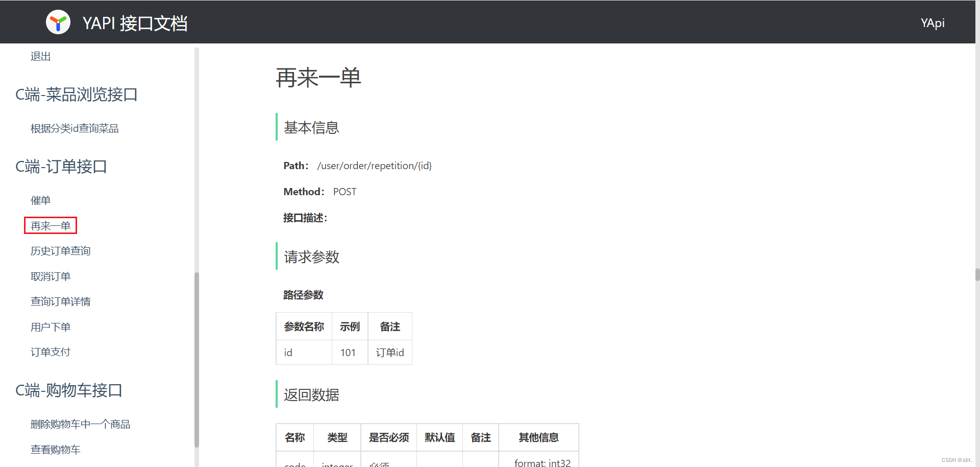Open the 用户下单 API page
Image resolution: width=980 pixels, height=467 pixels.
50,326
